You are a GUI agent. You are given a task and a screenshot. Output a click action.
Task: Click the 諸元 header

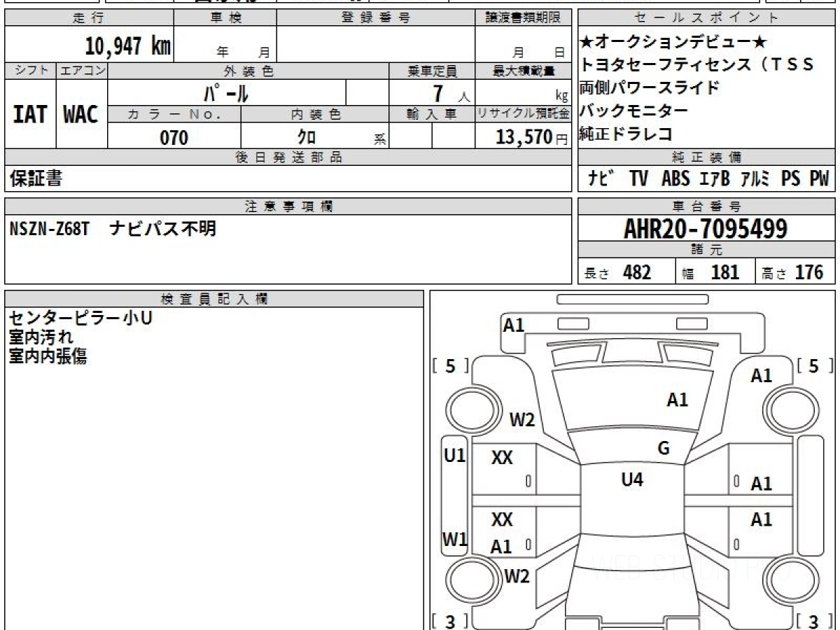coord(707,250)
